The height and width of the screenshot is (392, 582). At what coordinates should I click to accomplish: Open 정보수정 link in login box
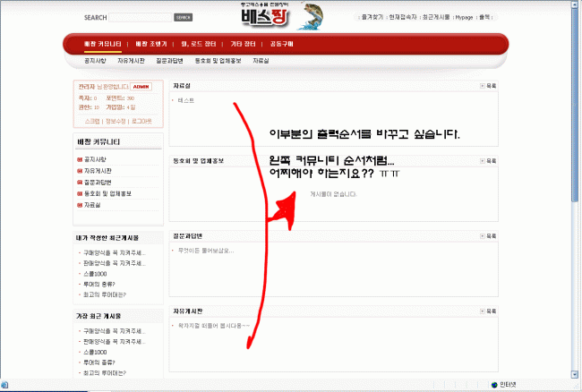point(116,122)
